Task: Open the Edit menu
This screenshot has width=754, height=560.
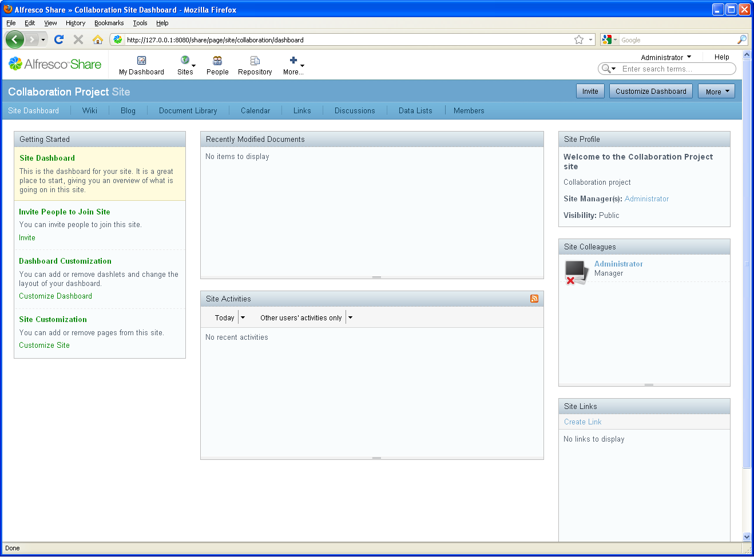Action: [30, 23]
